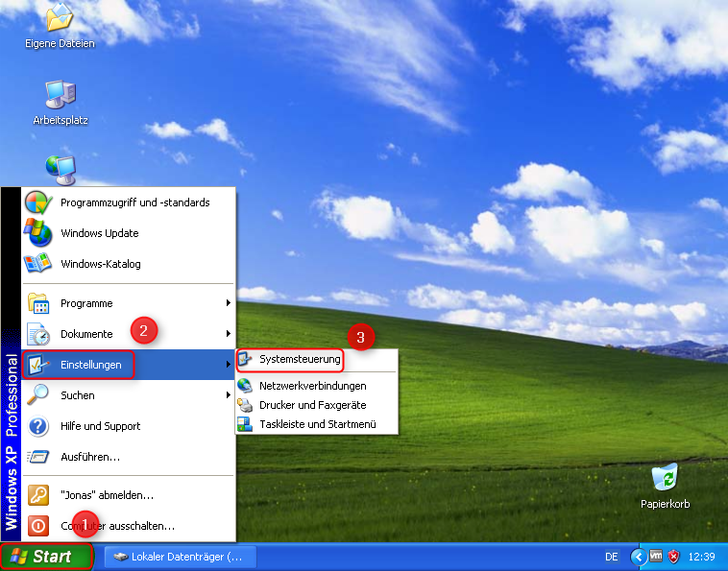Click the Einstellungen checklist icon
728x571 pixels.
pos(37,365)
